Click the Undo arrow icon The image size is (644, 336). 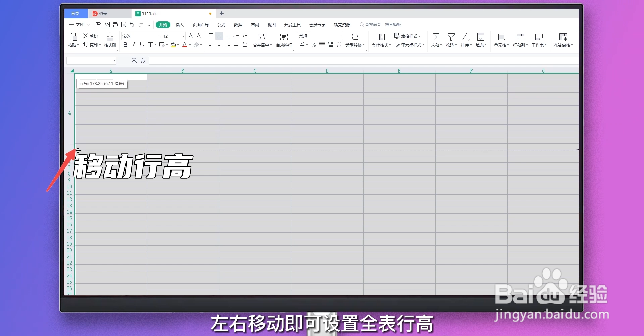[x=132, y=25]
